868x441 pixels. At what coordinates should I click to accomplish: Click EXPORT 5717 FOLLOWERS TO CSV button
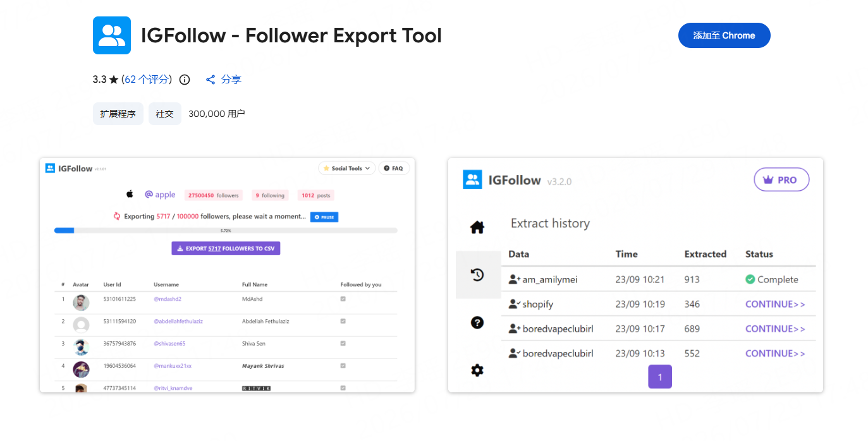pos(226,248)
